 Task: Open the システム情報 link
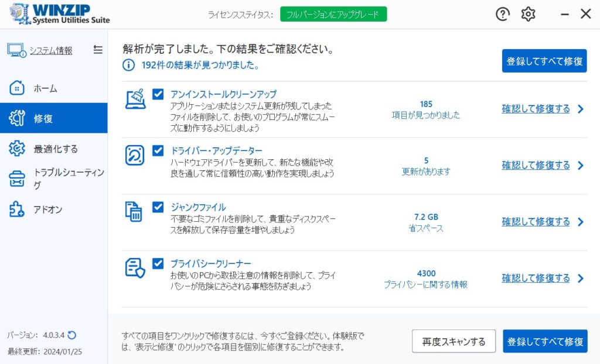point(51,50)
